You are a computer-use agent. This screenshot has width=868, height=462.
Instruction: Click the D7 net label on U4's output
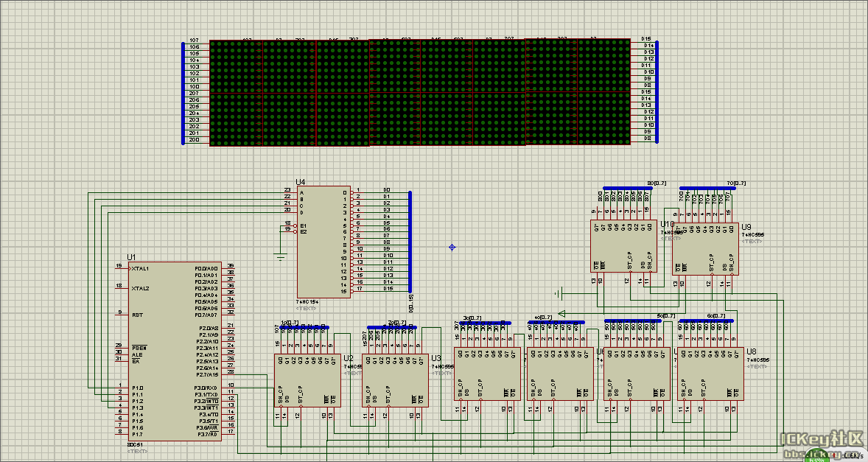pyautogui.click(x=387, y=236)
